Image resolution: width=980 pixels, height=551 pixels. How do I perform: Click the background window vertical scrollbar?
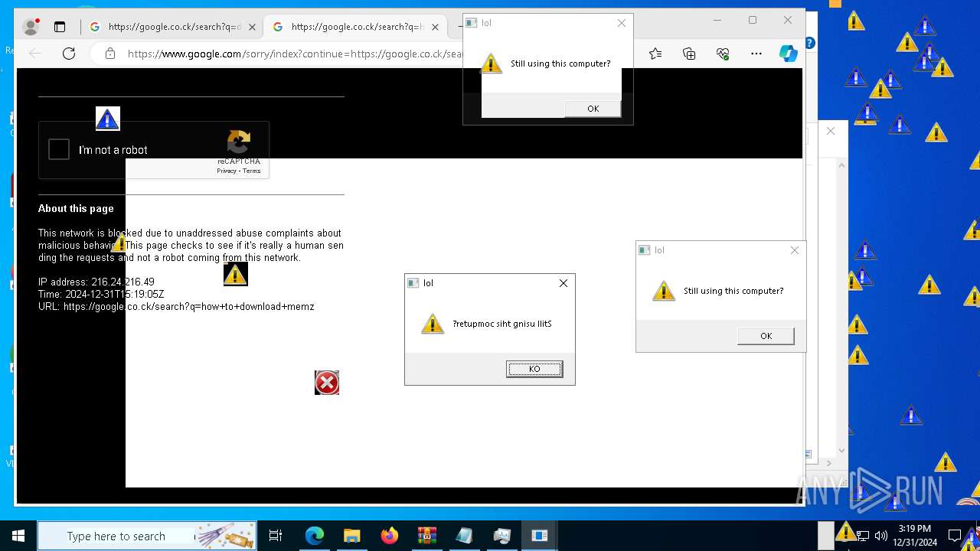[842, 306]
